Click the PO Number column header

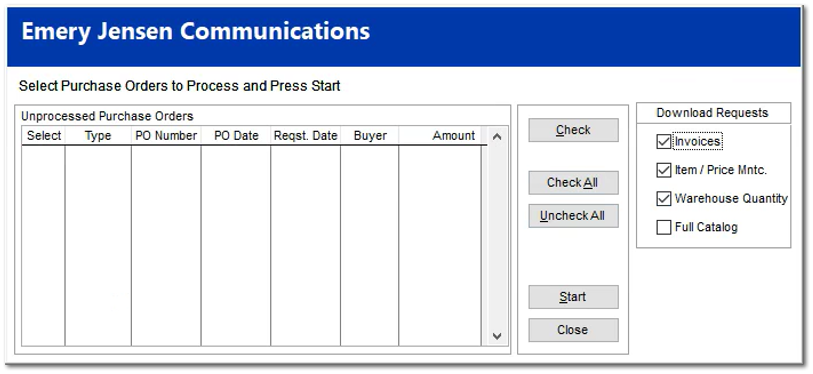coord(166,136)
